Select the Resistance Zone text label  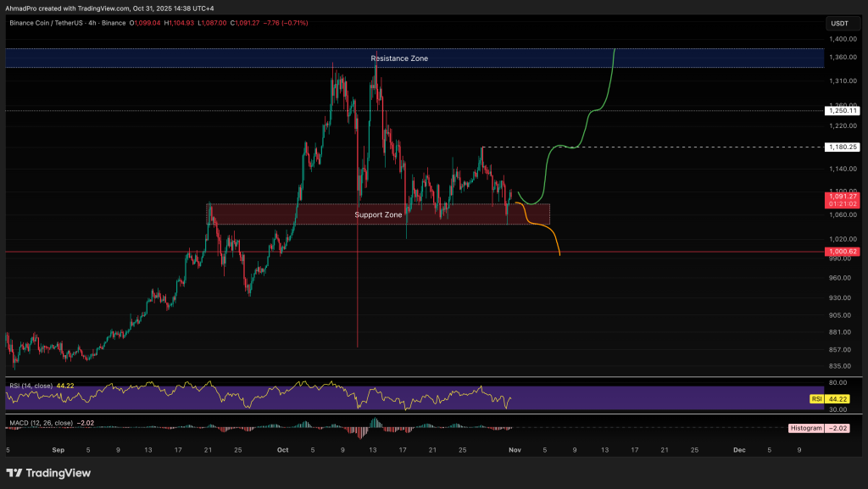tap(399, 58)
